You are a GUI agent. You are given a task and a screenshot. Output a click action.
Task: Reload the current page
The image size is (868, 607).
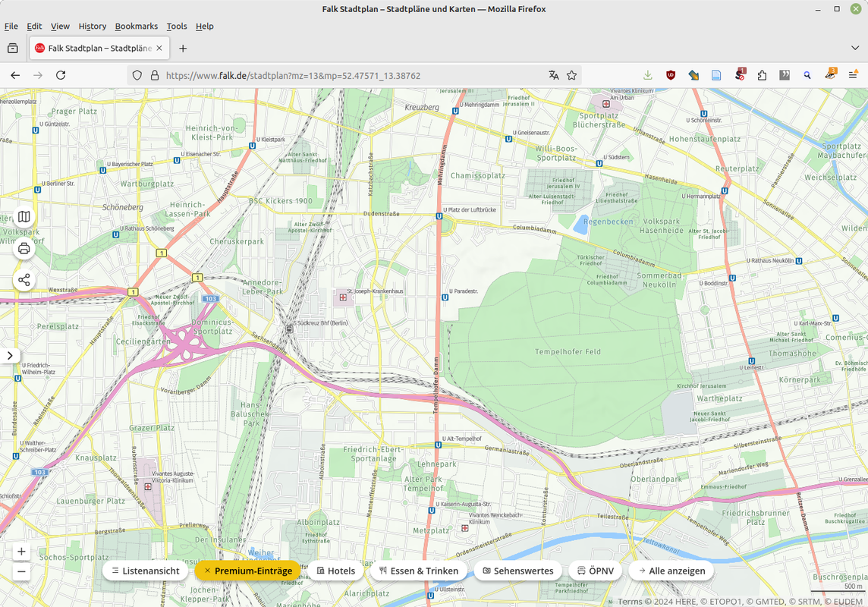tap(61, 75)
